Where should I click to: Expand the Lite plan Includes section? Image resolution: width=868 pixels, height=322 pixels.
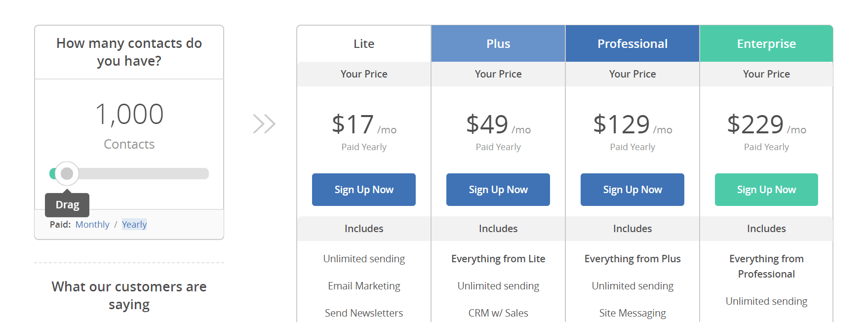(364, 229)
